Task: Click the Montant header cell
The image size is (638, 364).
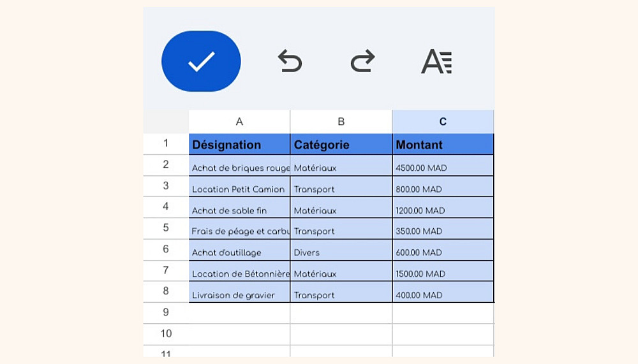Action: (443, 145)
